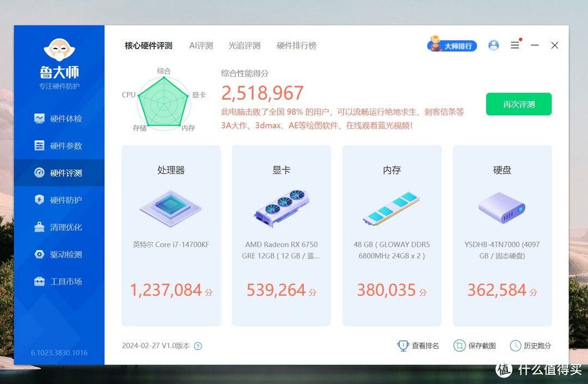Click 查看排名 trophy icon
Screen dimensions: 588x384
click(x=403, y=345)
